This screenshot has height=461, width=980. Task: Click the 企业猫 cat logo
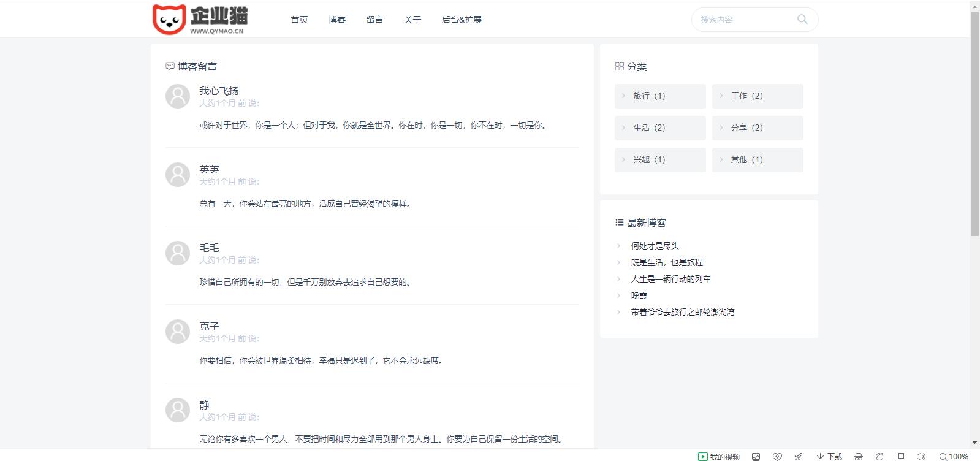click(169, 20)
